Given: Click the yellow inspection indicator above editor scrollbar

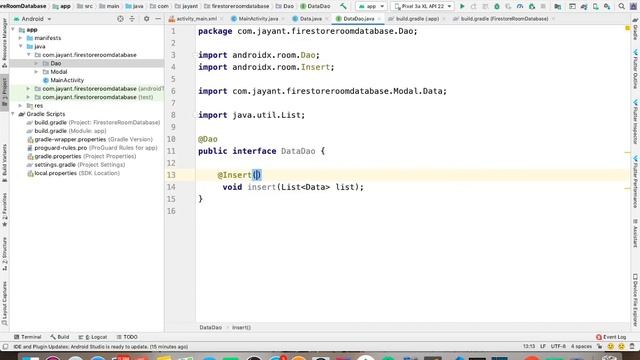Looking at the screenshot, I should [x=627, y=28].
